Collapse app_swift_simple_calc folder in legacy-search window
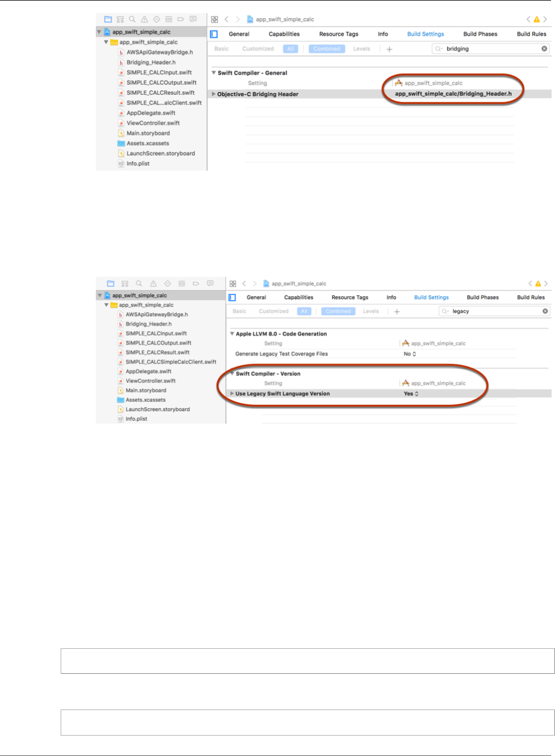This screenshot has height=756, width=555. coord(106,305)
